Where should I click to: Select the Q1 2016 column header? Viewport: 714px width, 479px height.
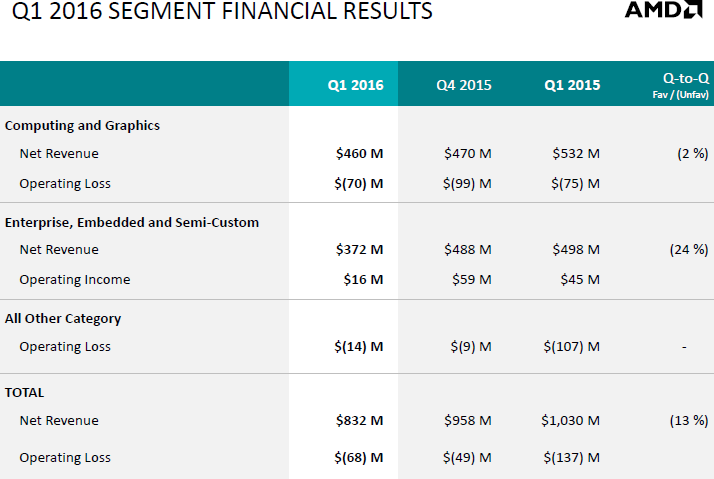(355, 85)
